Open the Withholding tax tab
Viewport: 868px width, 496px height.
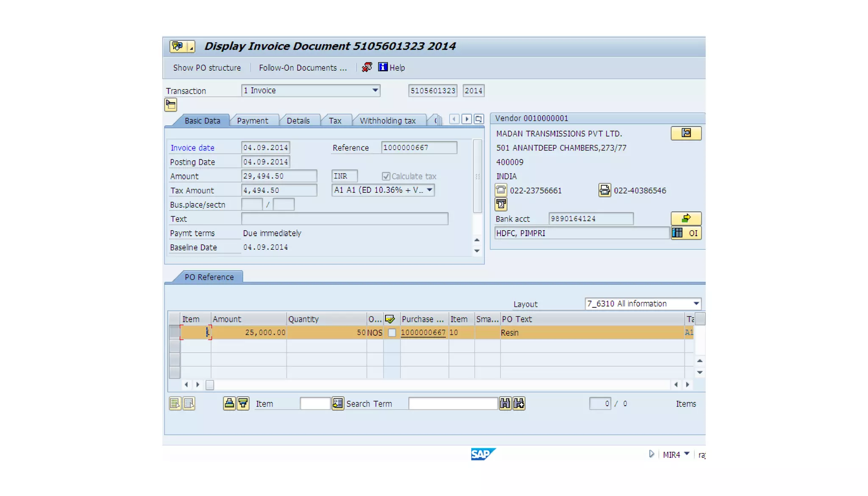coord(387,120)
